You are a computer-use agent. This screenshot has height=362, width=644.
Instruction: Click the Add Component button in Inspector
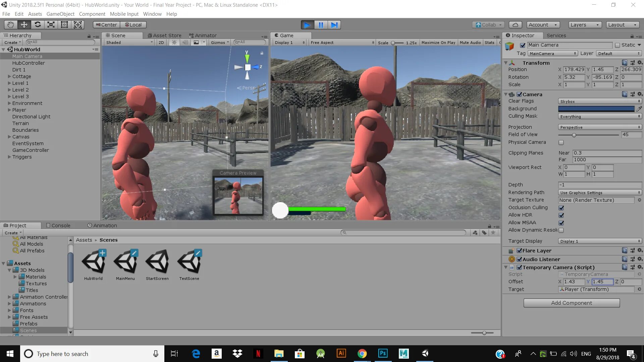coord(572,303)
